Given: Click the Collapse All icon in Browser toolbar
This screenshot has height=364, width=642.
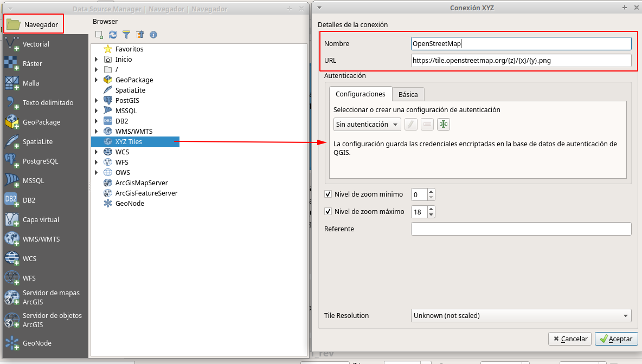Looking at the screenshot, I should [140, 35].
